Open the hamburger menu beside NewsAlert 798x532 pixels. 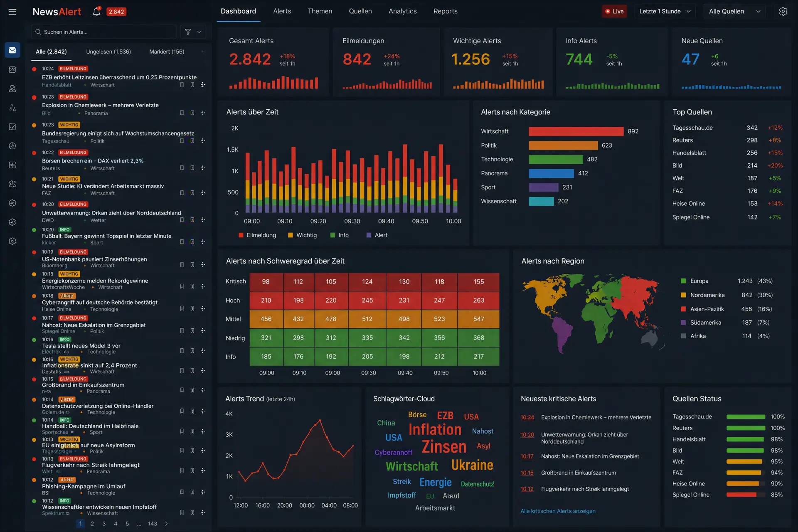(x=12, y=12)
